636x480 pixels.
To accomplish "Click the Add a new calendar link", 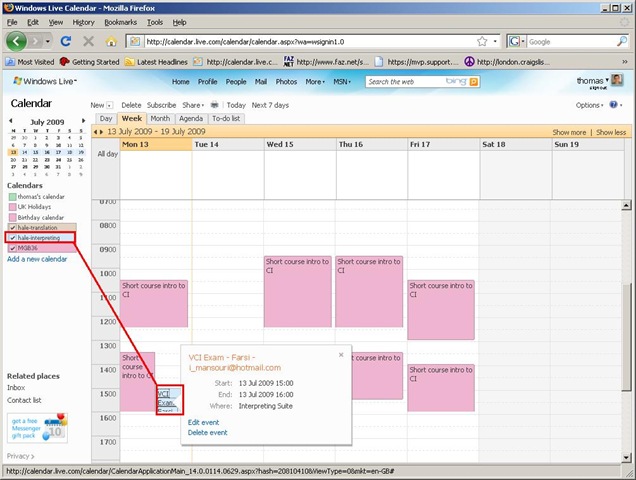I will click(37, 259).
